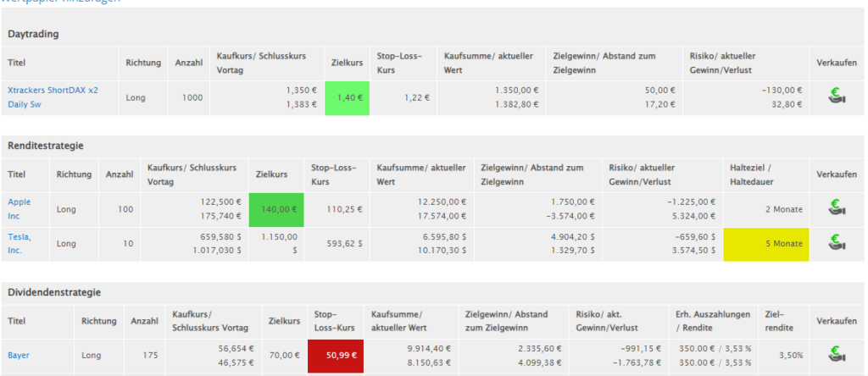Screen dimensions: 868x376
Task: Click the red 50,99 € stop-loss cell
Action: [336, 356]
